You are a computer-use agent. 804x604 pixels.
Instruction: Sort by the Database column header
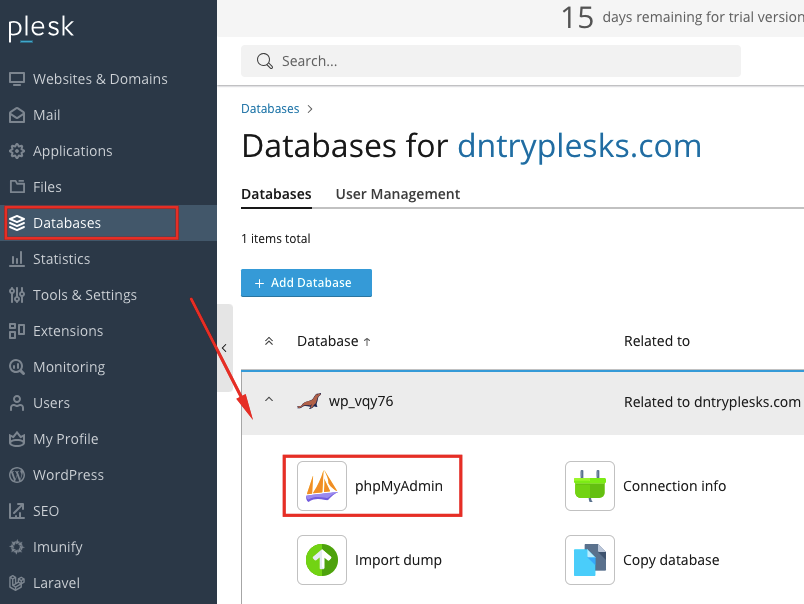333,341
